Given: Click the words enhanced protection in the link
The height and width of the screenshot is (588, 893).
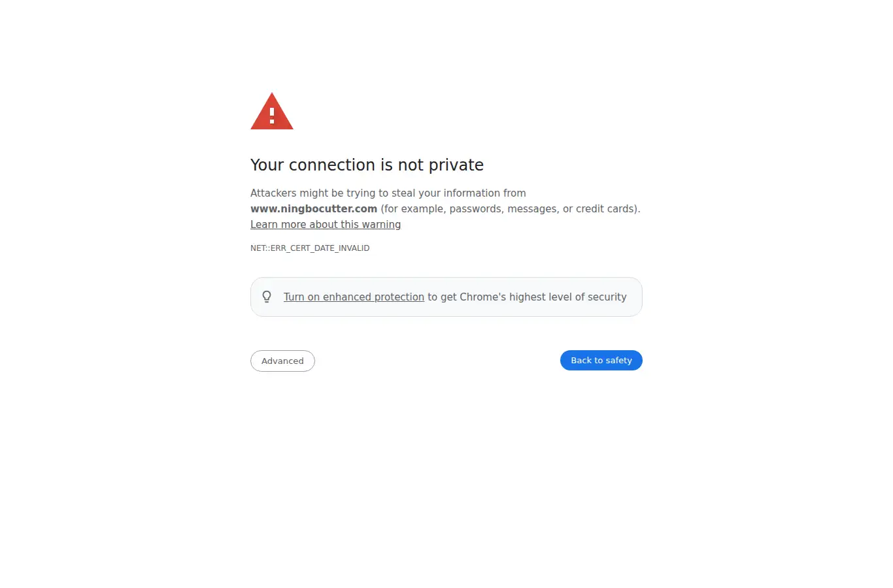Looking at the screenshot, I should coord(373,297).
